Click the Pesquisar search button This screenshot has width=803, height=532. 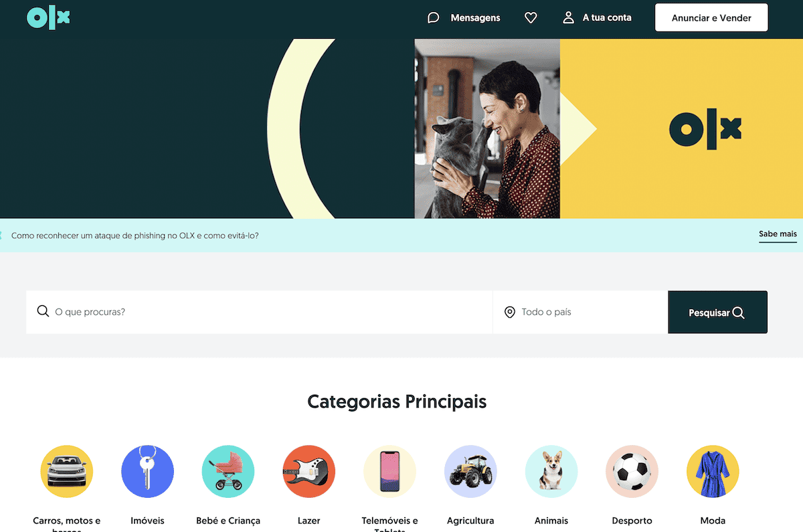point(717,312)
